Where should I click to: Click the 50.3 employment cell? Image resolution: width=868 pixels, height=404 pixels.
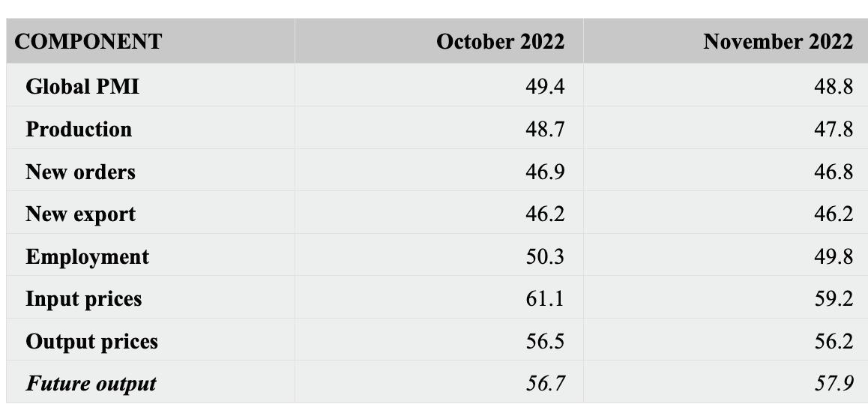tap(544, 256)
